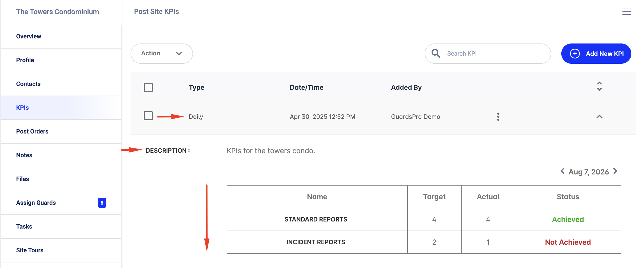The image size is (644, 268).
Task: Click the Added By column header
Action: tap(406, 87)
